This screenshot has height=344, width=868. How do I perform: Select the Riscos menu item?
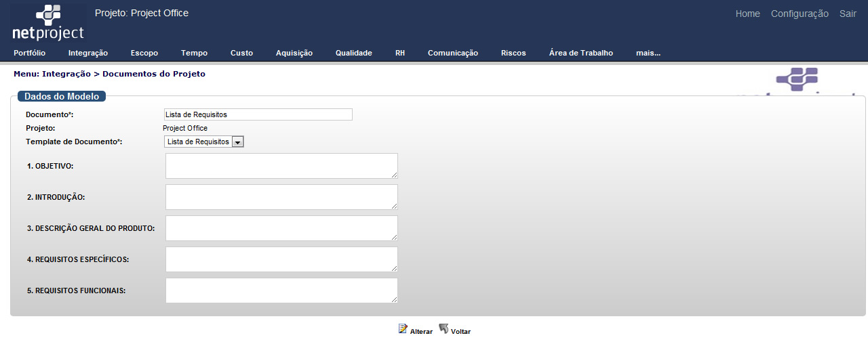tap(513, 53)
